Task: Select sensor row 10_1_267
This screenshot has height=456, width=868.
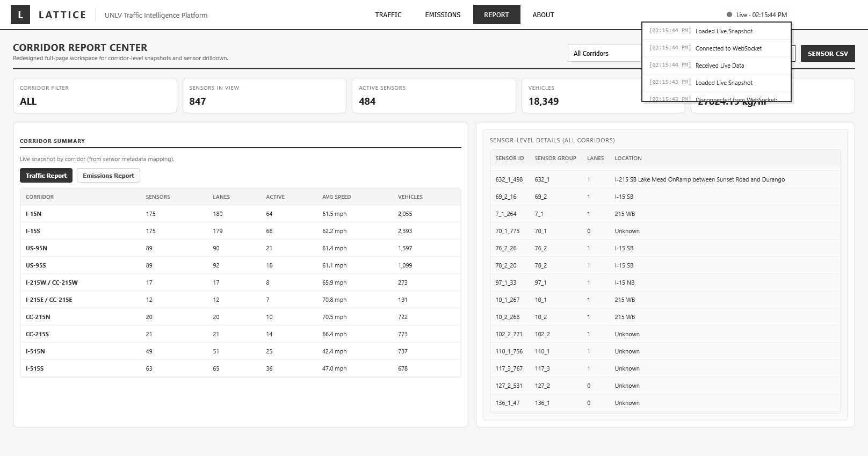Action: 665,300
